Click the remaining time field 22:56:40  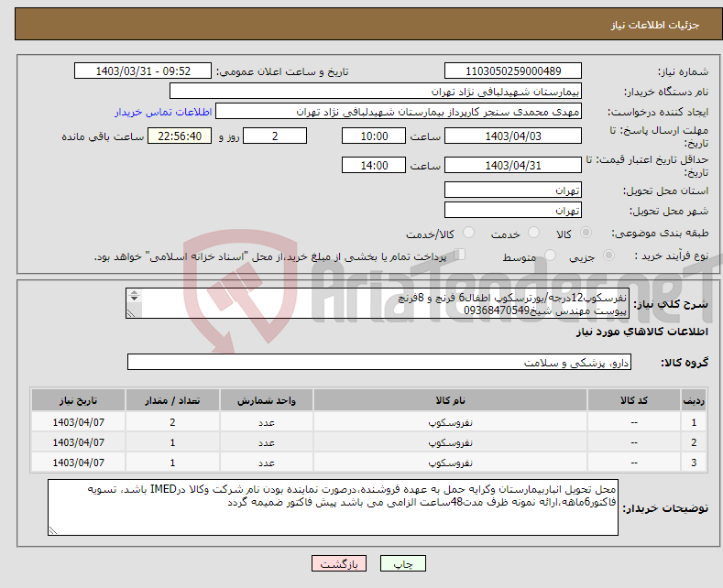[180, 136]
